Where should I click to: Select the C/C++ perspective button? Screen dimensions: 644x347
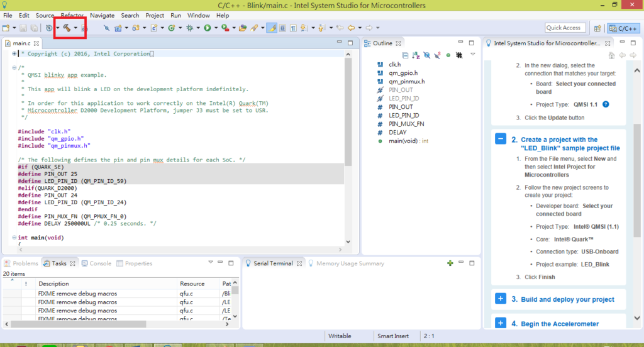(623, 28)
